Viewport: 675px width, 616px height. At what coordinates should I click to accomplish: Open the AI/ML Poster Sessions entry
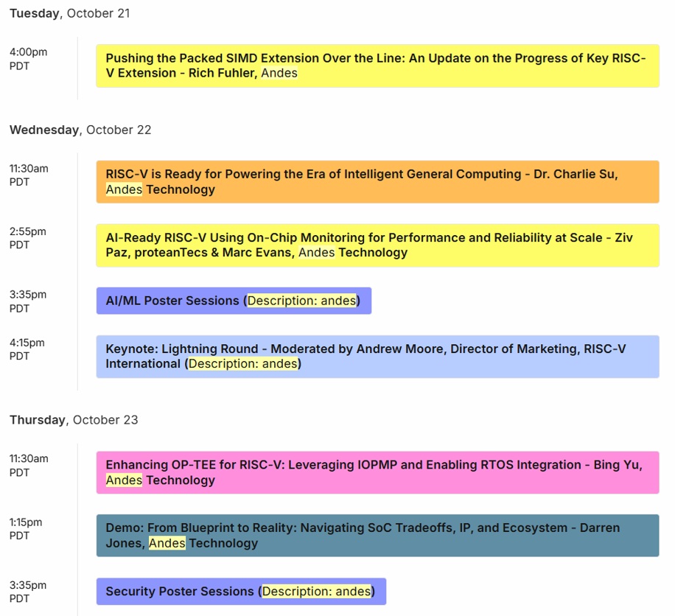pos(233,301)
